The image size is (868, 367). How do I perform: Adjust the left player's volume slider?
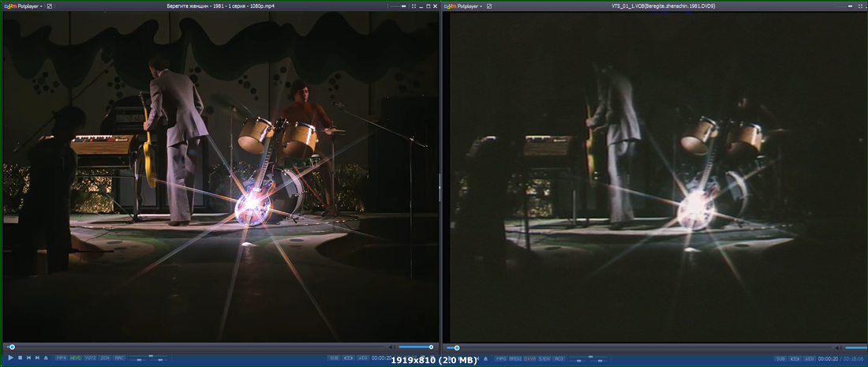(415, 347)
